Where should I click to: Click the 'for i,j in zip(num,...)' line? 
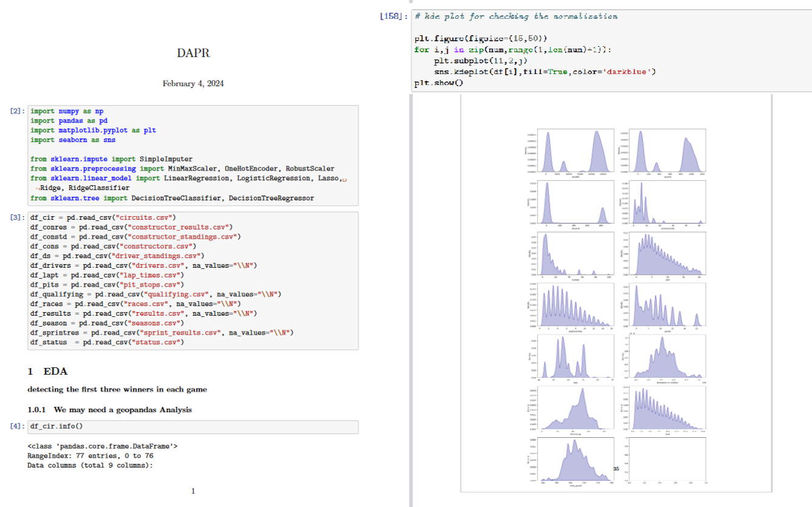[513, 50]
